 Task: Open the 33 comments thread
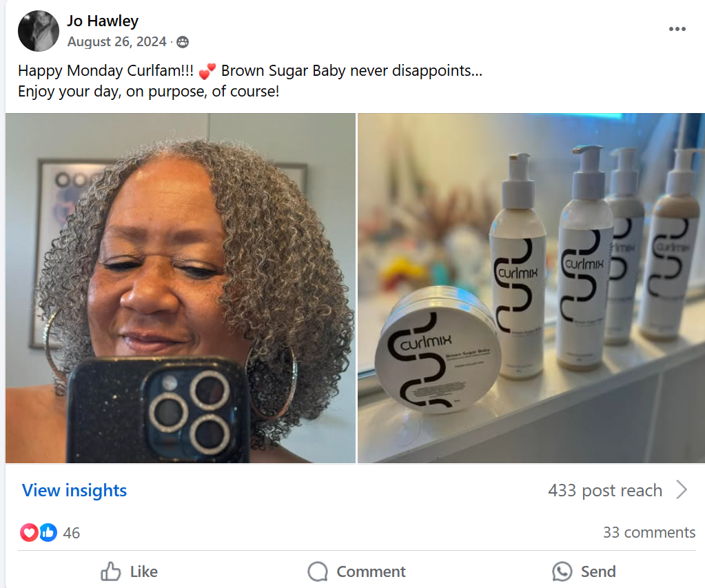[648, 532]
